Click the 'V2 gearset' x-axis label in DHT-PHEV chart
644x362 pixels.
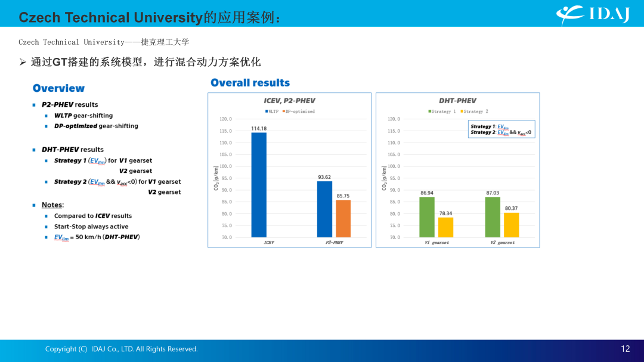tap(502, 243)
